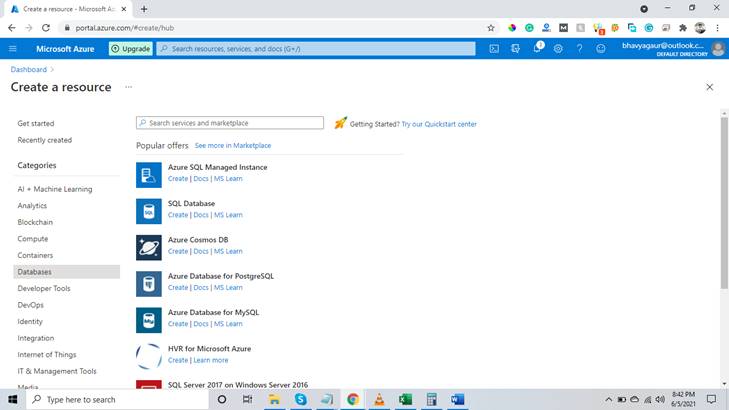The height and width of the screenshot is (410, 729).
Task: Open VLC from the taskbar
Action: (x=379, y=399)
